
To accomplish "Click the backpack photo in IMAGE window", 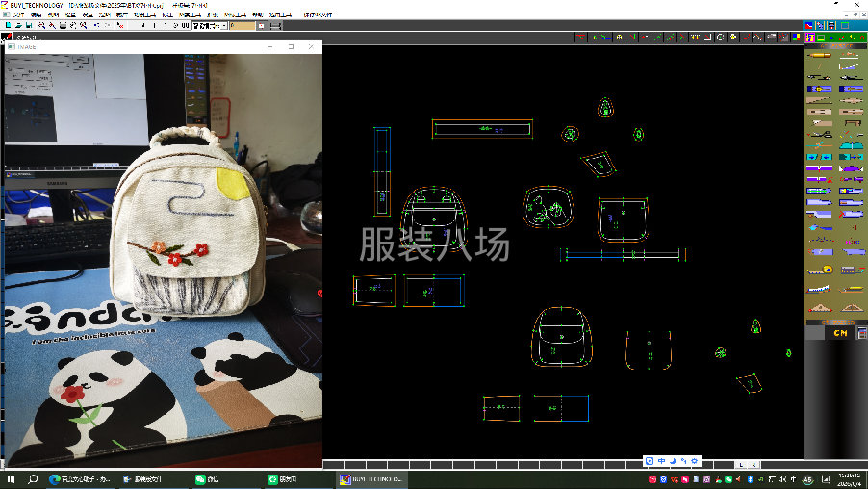I will click(189, 221).
